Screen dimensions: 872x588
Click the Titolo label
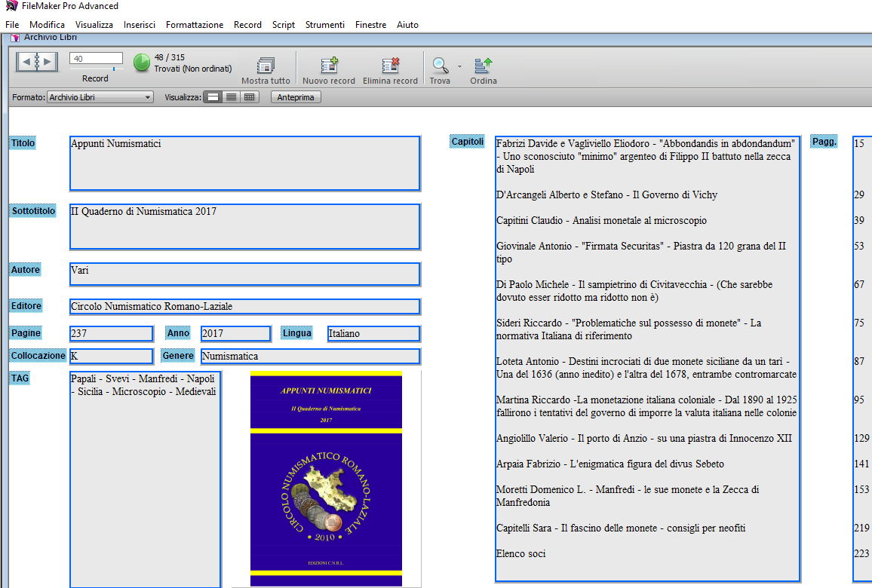(23, 142)
